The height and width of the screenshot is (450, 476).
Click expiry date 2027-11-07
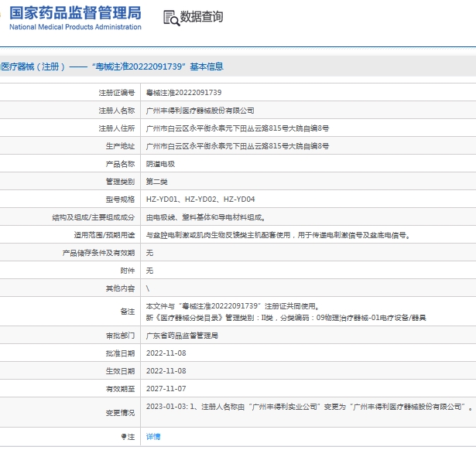coord(166,389)
